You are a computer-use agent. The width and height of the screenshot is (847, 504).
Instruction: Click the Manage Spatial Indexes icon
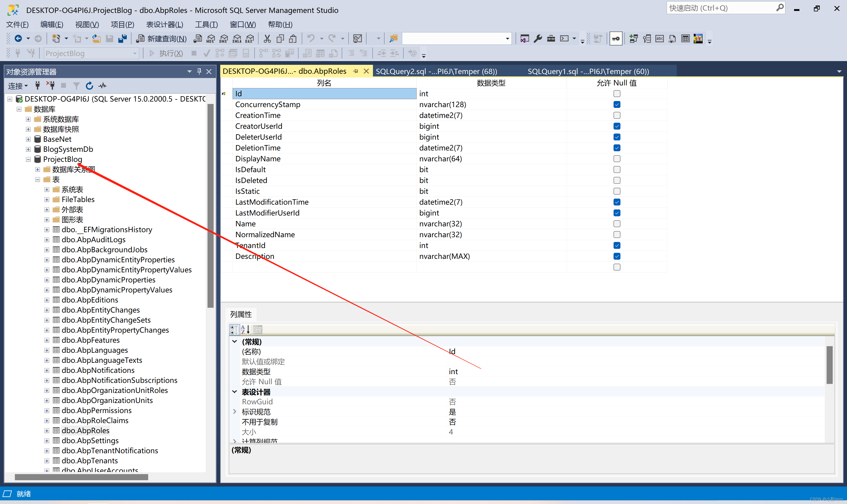click(698, 39)
